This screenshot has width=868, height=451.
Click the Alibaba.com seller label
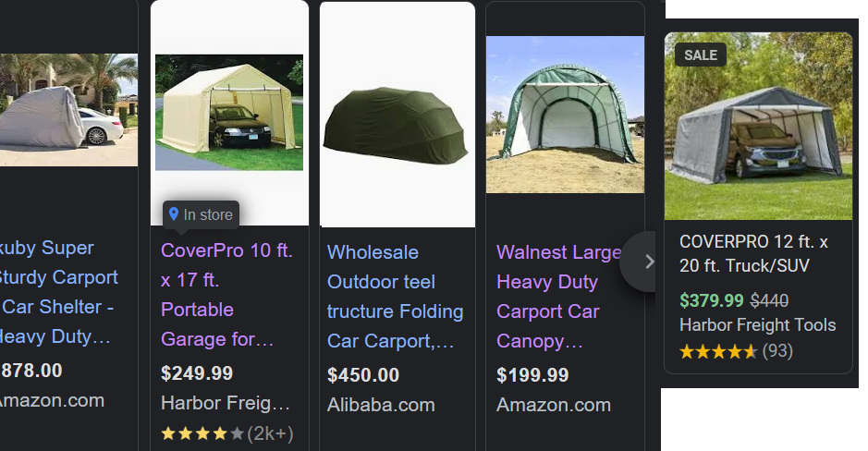coord(381,405)
